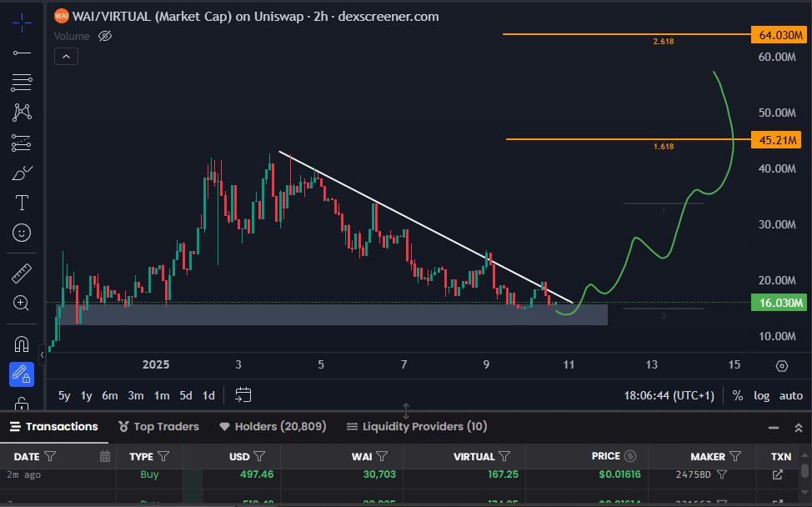Toggle PRICE currency dollar icon

coord(630,456)
